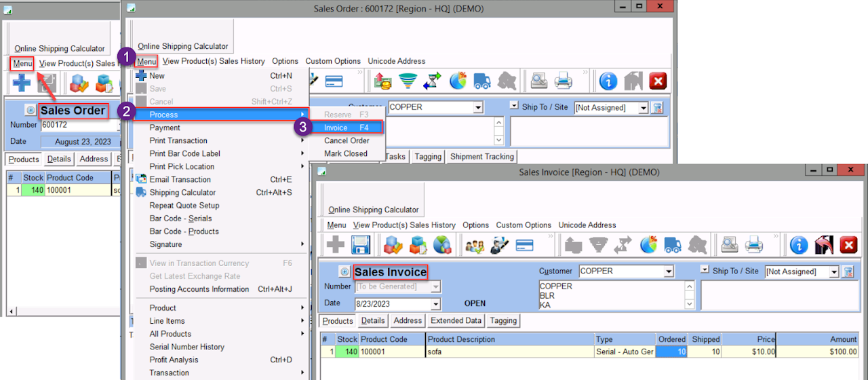Select Mark Closed in the Process submenu
The width and height of the screenshot is (868, 380).
(x=345, y=153)
